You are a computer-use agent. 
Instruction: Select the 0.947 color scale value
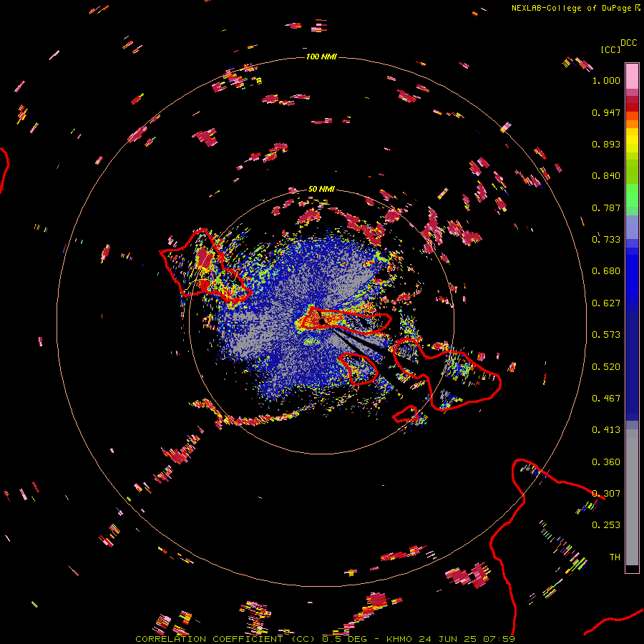pyautogui.click(x=606, y=112)
